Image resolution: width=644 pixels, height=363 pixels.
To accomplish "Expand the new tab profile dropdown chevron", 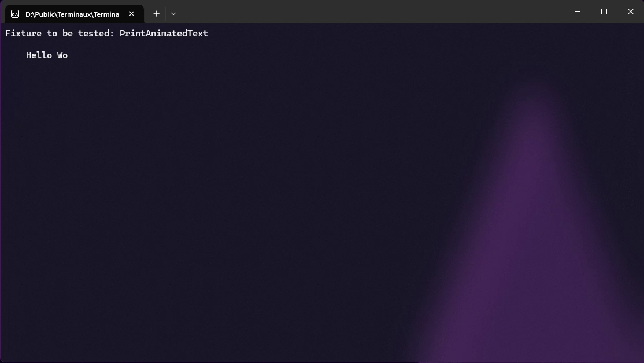I will [x=173, y=13].
